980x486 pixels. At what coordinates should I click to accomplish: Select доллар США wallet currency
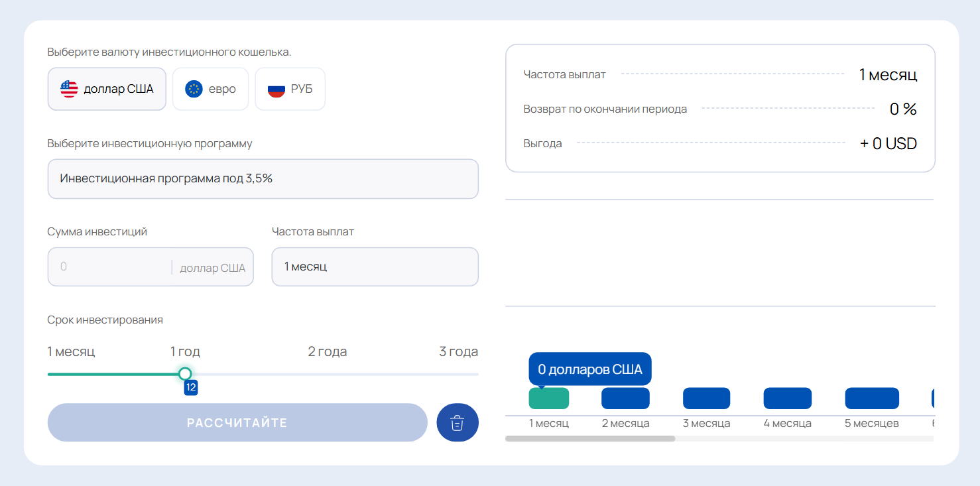(107, 89)
